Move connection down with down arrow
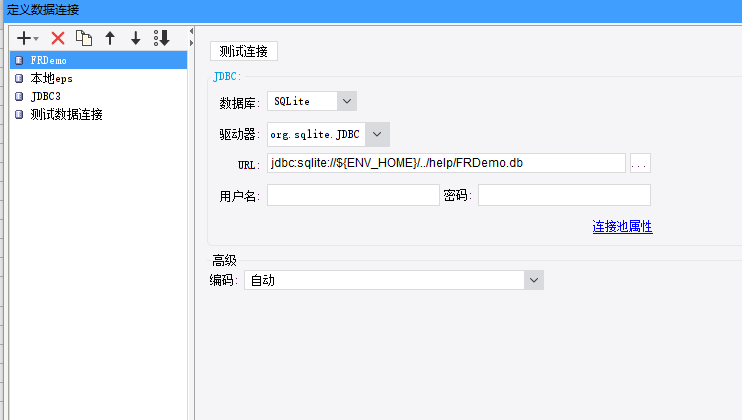 pos(136,38)
